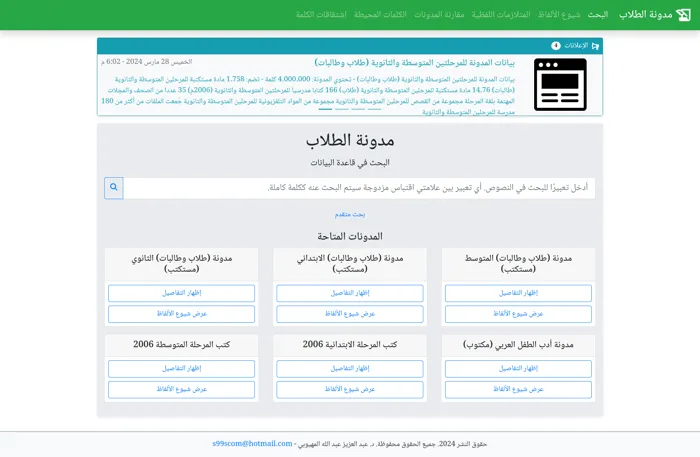Click the مدونة الطلاب logo icon in navbar
The width and height of the screenshot is (700, 457).
[x=683, y=15]
